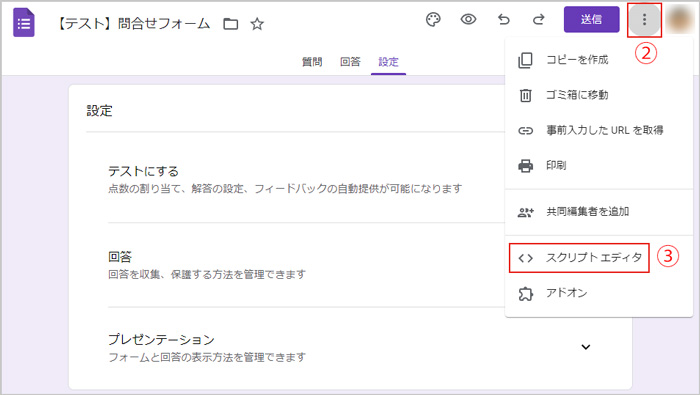Open the three-dot more options menu

coord(644,20)
